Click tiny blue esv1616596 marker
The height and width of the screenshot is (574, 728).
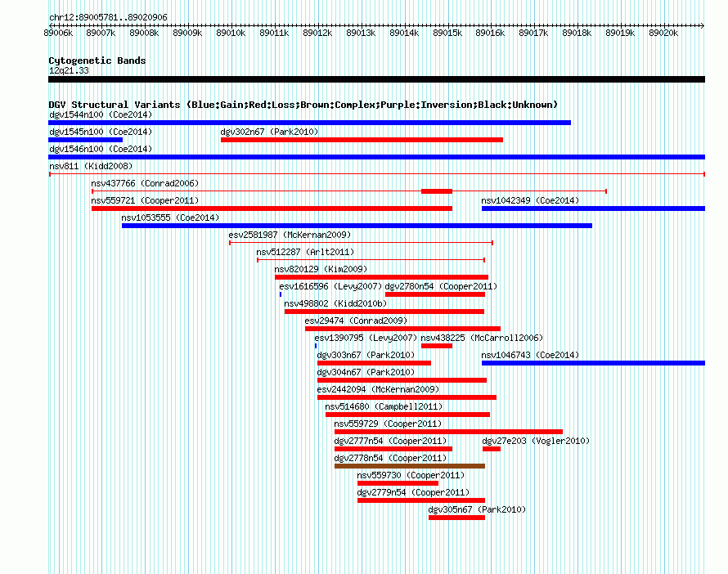point(281,294)
